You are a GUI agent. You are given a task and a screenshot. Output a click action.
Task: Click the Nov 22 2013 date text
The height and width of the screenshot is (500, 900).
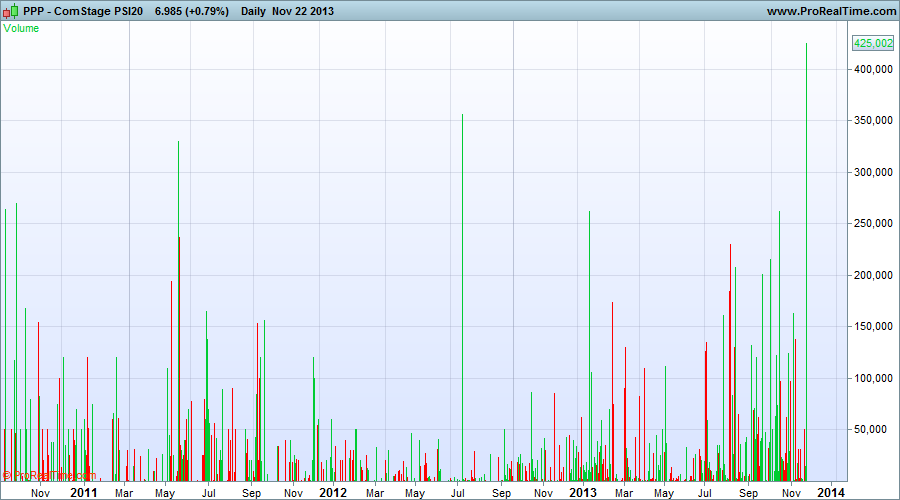point(306,11)
